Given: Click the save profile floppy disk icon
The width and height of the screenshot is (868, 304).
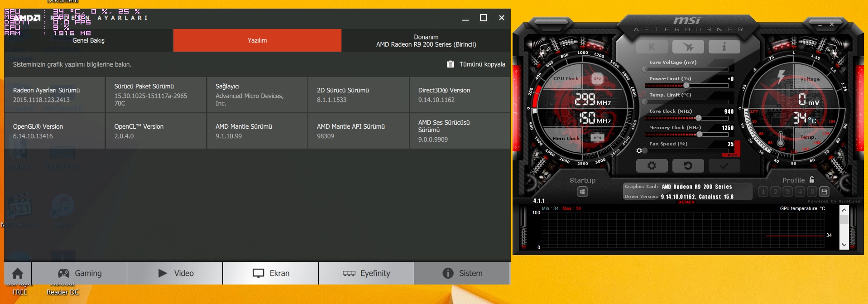Looking at the screenshot, I should (x=825, y=192).
